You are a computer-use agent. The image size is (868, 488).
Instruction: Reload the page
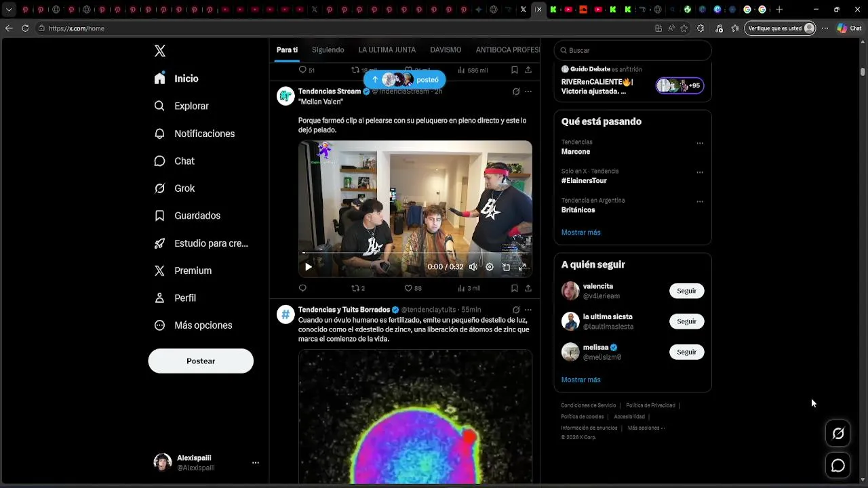click(25, 28)
